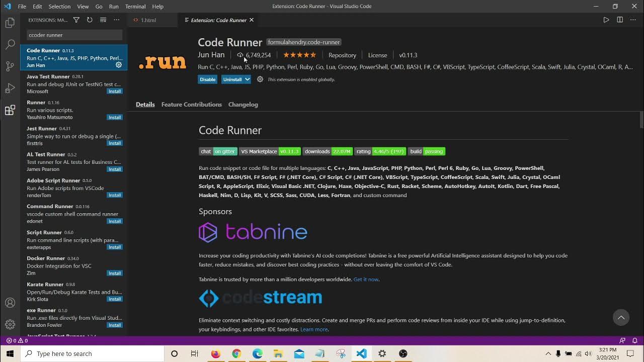Screen dimensions: 644x362
Task: Open the Help menu
Action: point(158,7)
